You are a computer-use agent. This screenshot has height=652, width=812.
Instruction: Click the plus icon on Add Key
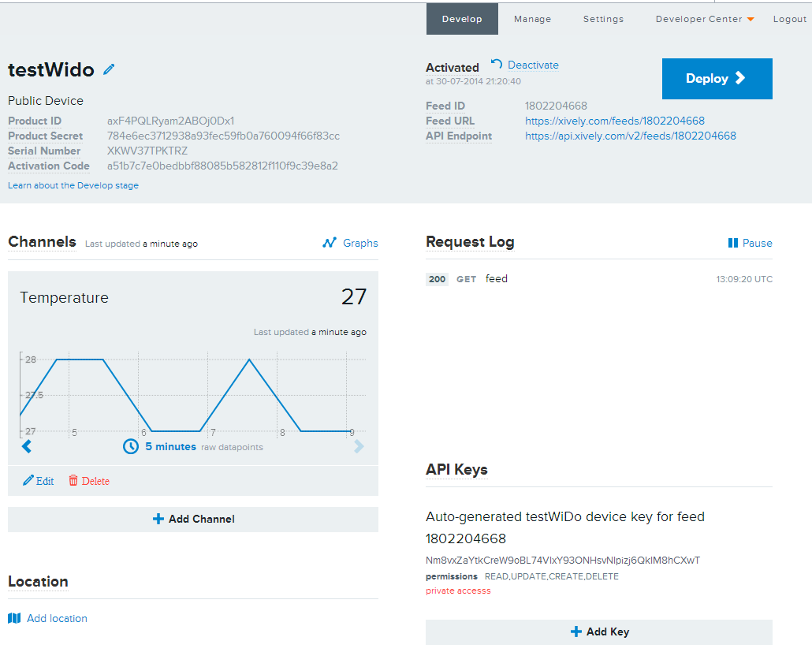pos(575,632)
